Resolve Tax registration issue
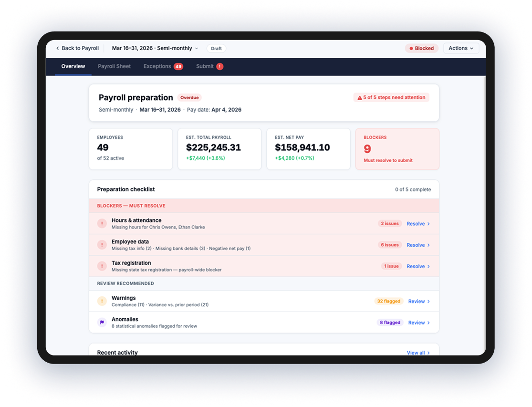Viewport: 532px width, 407px height. pyautogui.click(x=418, y=267)
